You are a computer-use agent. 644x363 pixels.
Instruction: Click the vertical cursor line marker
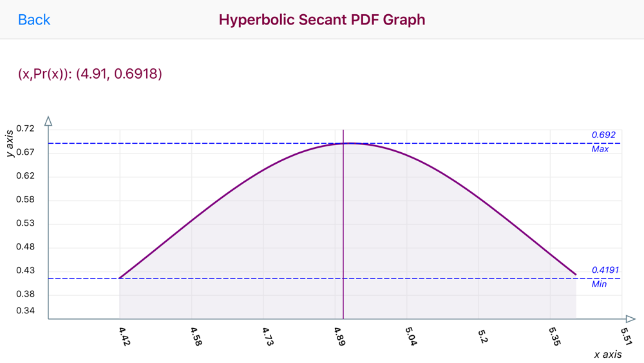(343, 224)
